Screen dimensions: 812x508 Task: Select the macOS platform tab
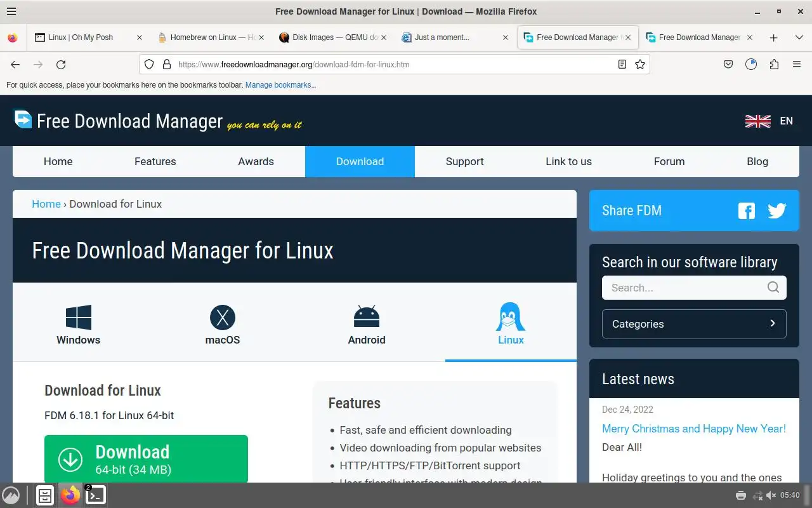click(x=223, y=324)
